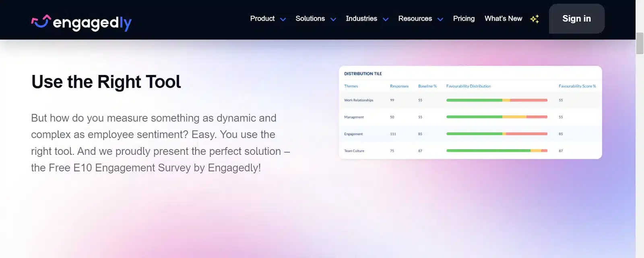Click the 'Favourability Distribution' column header
The image size is (644, 258).
[x=469, y=86]
